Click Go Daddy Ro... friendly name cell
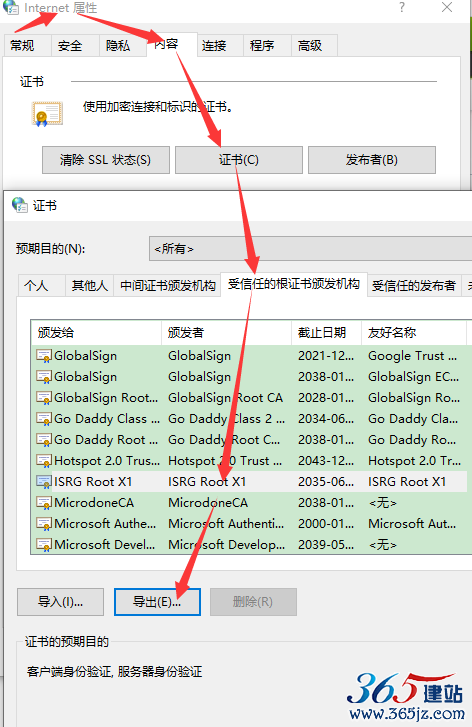Screen dimensions: 472x727 [412, 440]
